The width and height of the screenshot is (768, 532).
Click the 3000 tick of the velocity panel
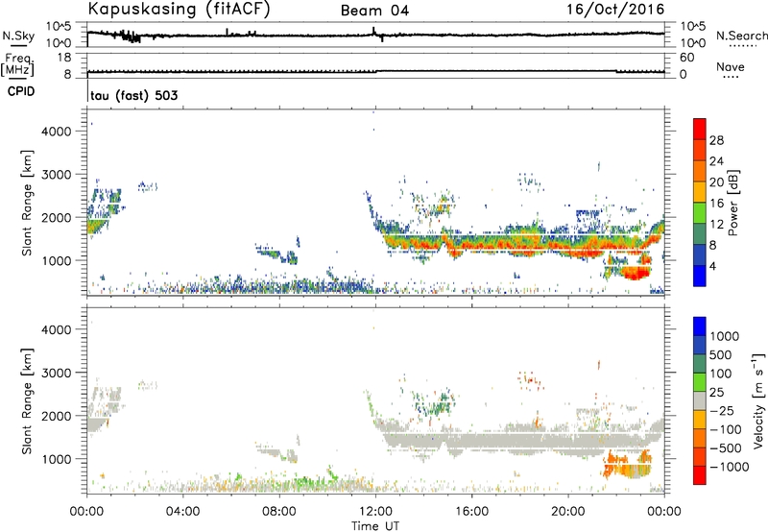[x=57, y=373]
